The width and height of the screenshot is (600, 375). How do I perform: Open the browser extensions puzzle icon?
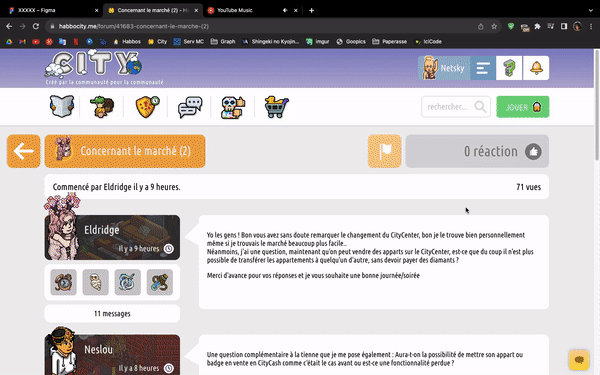point(537,26)
